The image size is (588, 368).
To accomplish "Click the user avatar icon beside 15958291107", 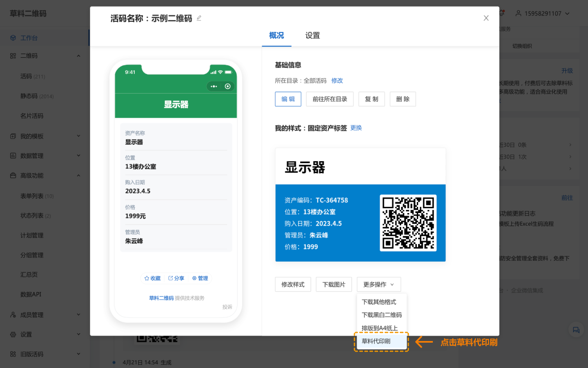I will click(x=518, y=13).
